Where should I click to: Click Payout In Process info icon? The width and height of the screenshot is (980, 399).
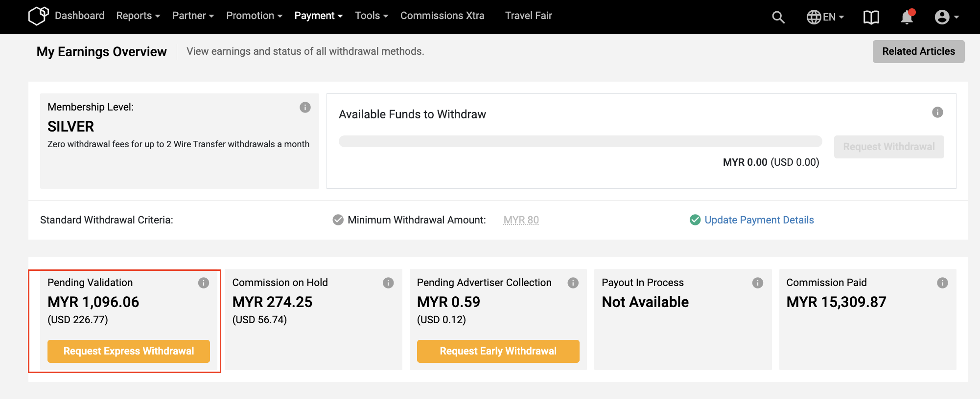point(758,283)
